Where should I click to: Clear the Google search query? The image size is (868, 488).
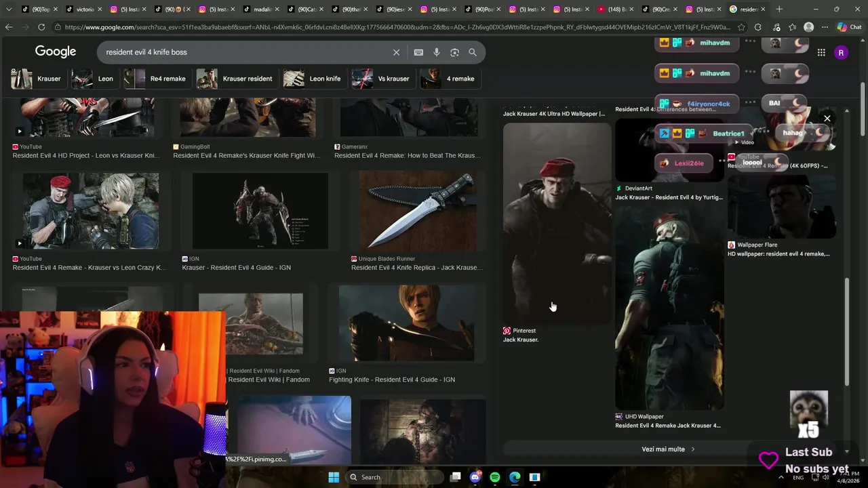tap(396, 52)
